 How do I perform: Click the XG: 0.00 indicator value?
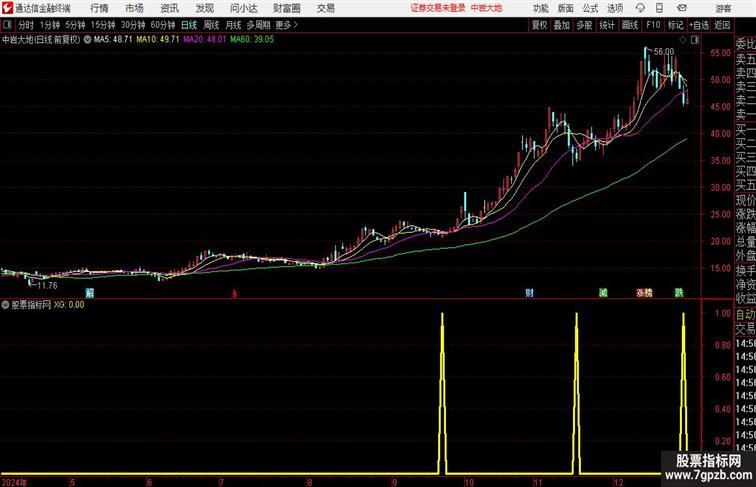69,305
